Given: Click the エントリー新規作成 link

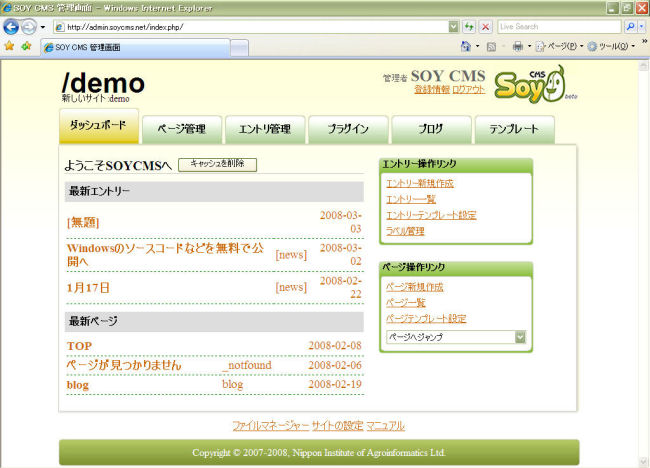Looking at the screenshot, I should click(x=420, y=183).
